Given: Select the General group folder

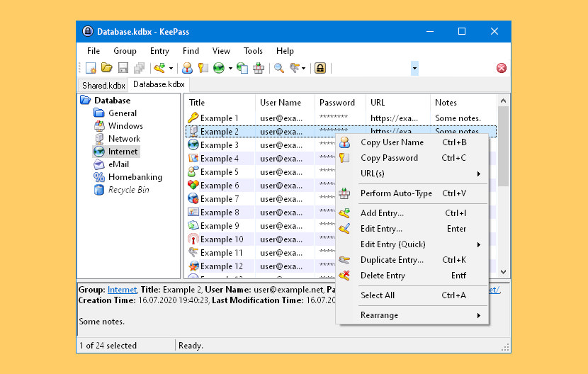Looking at the screenshot, I should point(123,113).
